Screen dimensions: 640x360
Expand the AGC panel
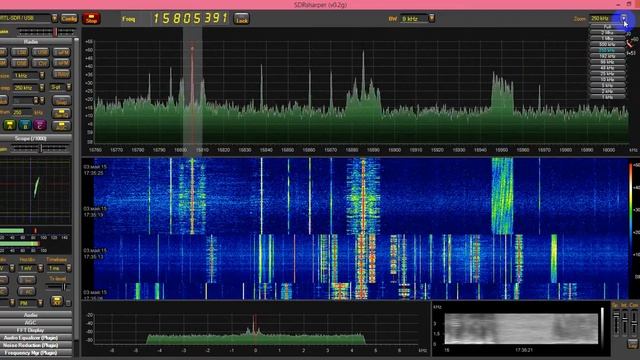[x=36, y=322]
